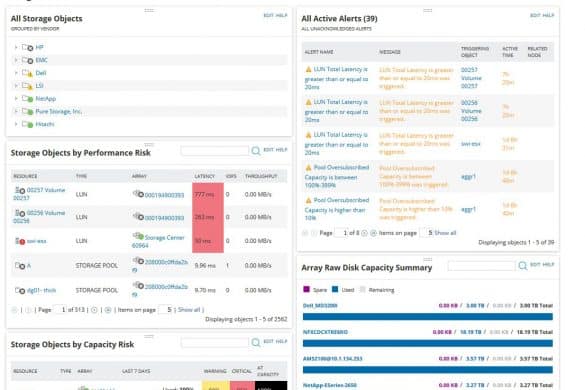Expand the EMC vendor node
Screen dimensions: 585x390
click(x=16, y=60)
